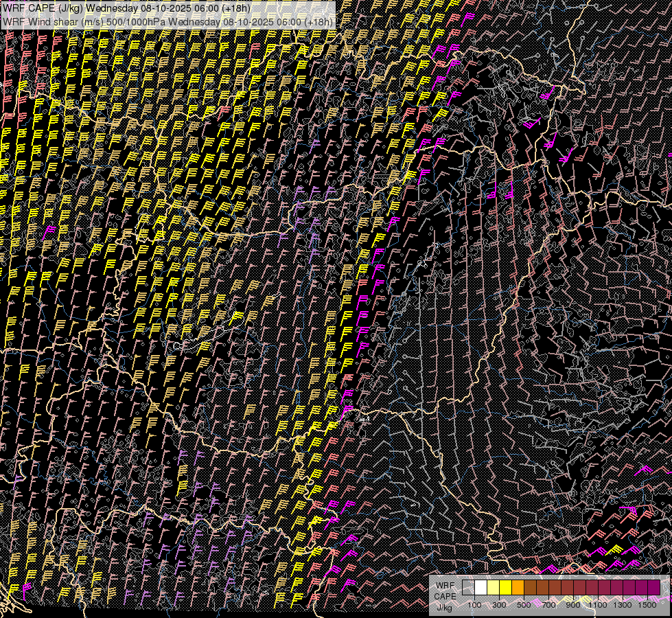Click the J/kg unit label in legend
This screenshot has height=618, width=672.
(x=445, y=607)
